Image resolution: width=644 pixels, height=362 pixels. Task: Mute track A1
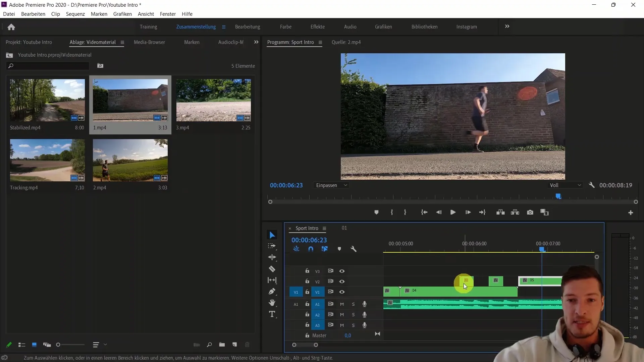[342, 304]
